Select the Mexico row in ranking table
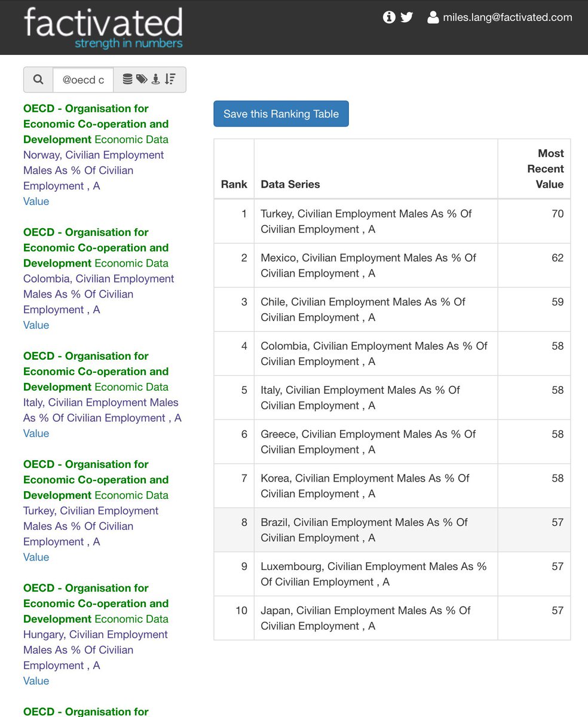The image size is (588, 717). (x=392, y=265)
